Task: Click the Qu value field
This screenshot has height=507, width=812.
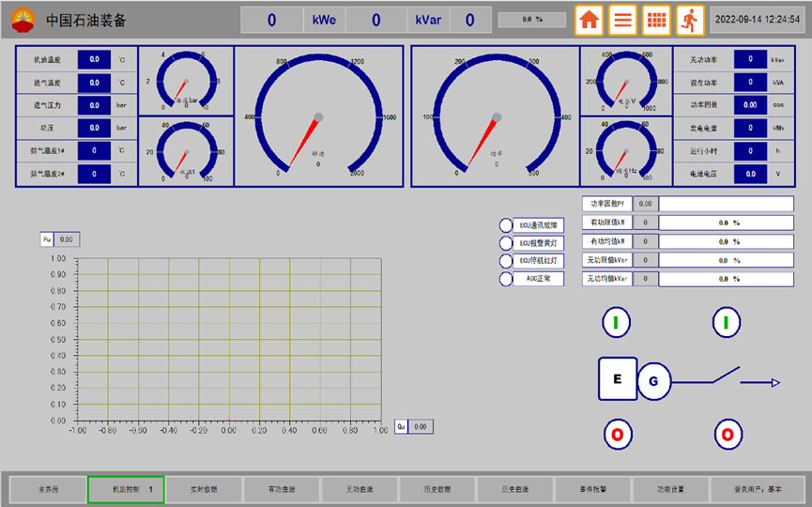Action: point(421,427)
